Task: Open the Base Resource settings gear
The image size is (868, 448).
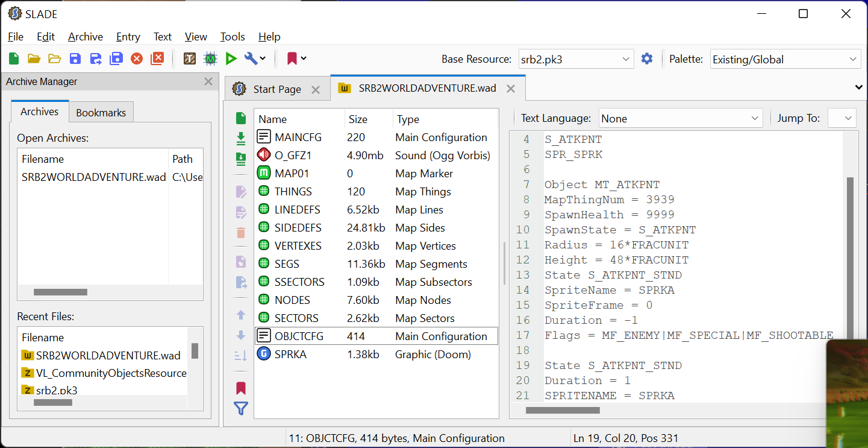Action: 647,58
